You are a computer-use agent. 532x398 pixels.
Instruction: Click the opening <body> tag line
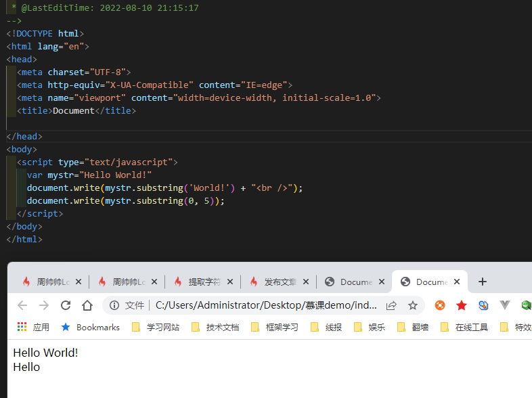[22, 150]
